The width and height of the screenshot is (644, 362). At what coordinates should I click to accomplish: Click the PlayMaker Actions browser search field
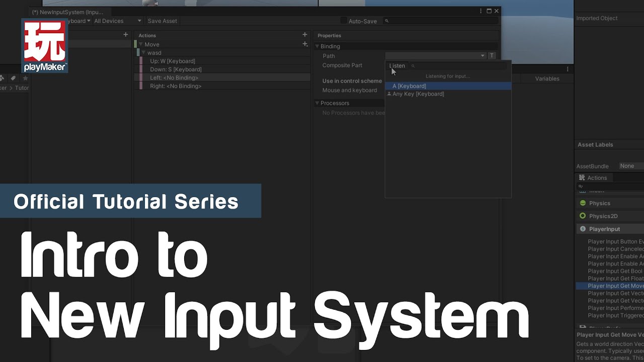pyautogui.click(x=611, y=187)
